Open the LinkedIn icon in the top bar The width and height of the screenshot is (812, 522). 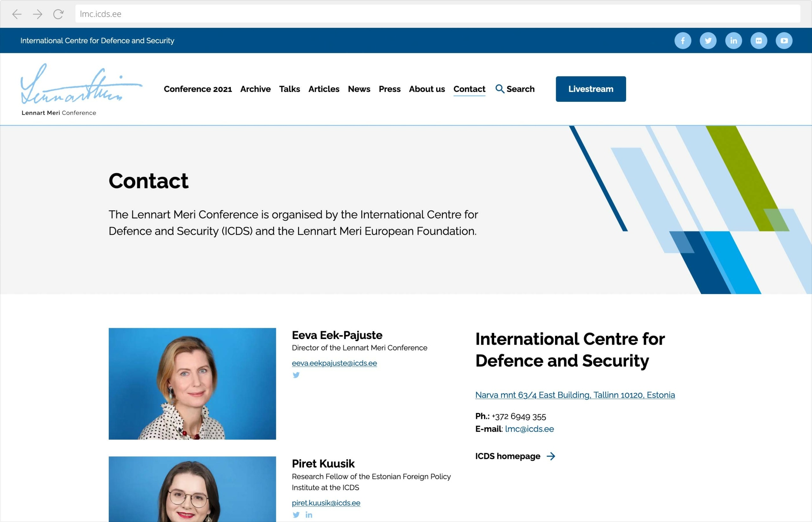[733, 41]
